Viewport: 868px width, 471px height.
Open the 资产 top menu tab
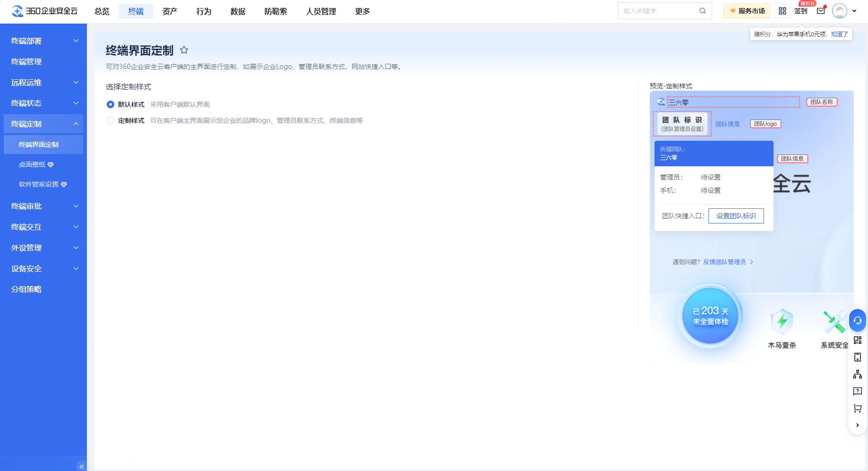point(170,11)
